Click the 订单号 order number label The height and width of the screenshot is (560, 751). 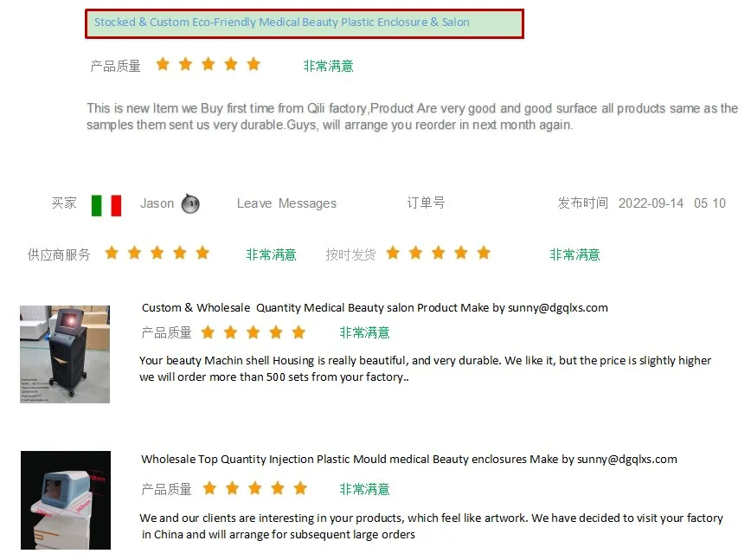tap(426, 203)
